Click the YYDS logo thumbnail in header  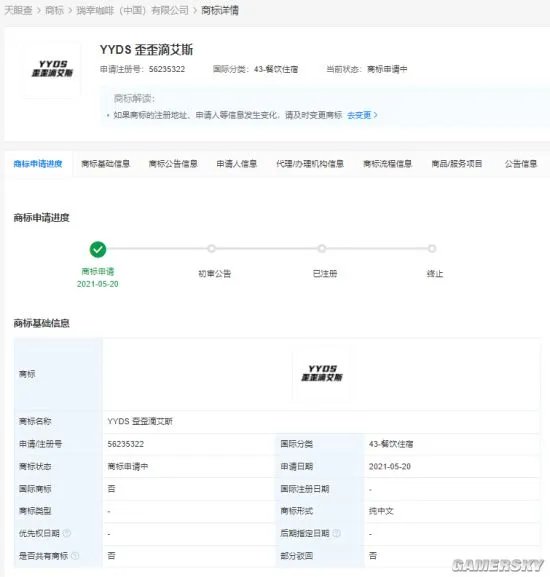coord(52,69)
